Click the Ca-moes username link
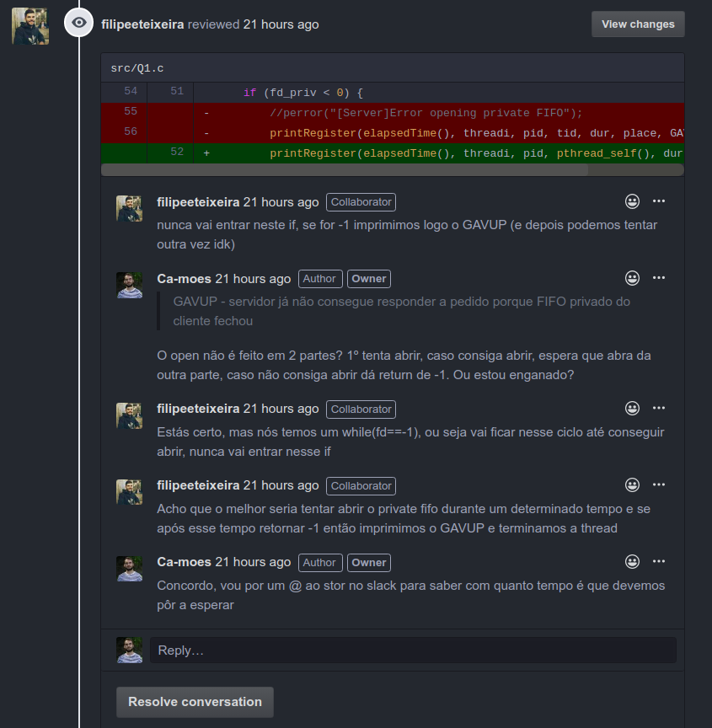Screen dimensions: 712x728 pos(185,278)
